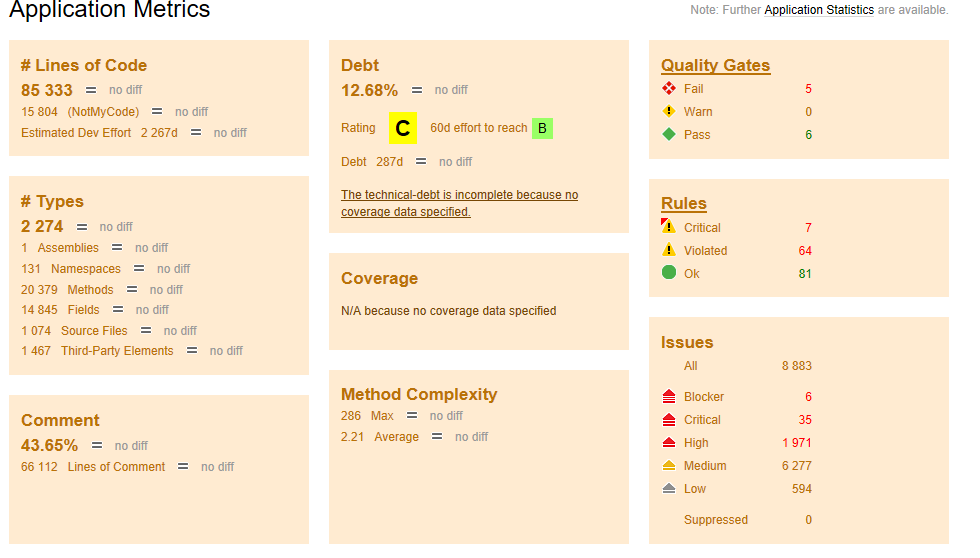Click the 1 074 Source Files row
Viewport: 980px width, 558px height.
[109, 331]
